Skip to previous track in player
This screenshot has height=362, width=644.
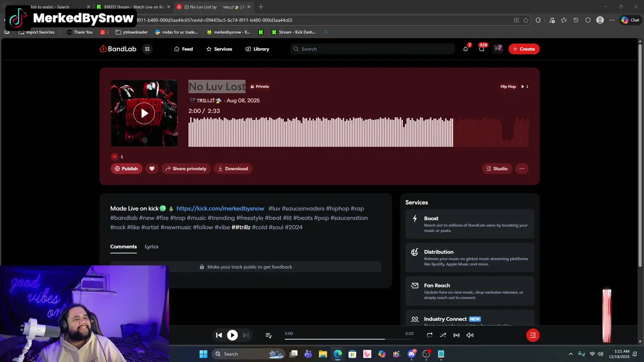coord(219,335)
